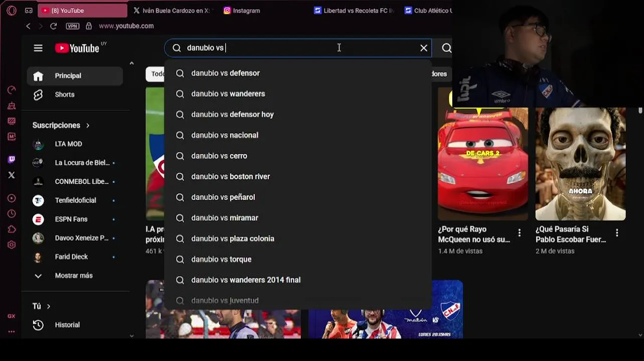Open Shorts in the sidebar

[x=75, y=95]
